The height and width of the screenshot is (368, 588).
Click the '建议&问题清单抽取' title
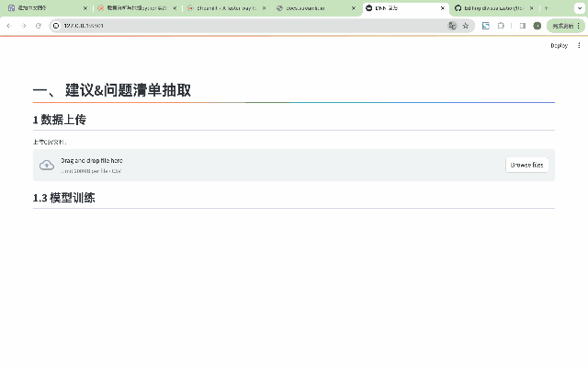tap(128, 90)
